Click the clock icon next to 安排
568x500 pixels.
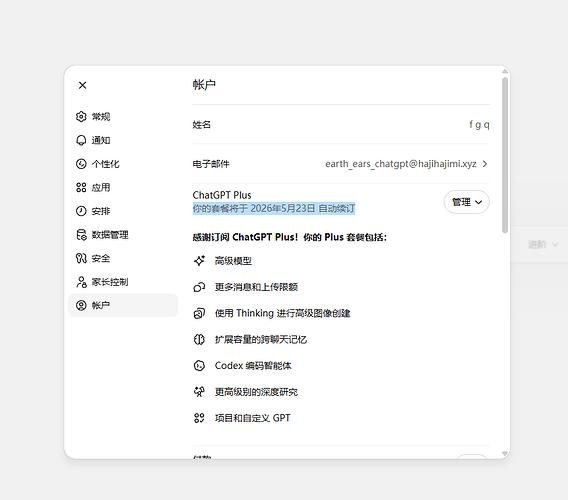pos(81,211)
